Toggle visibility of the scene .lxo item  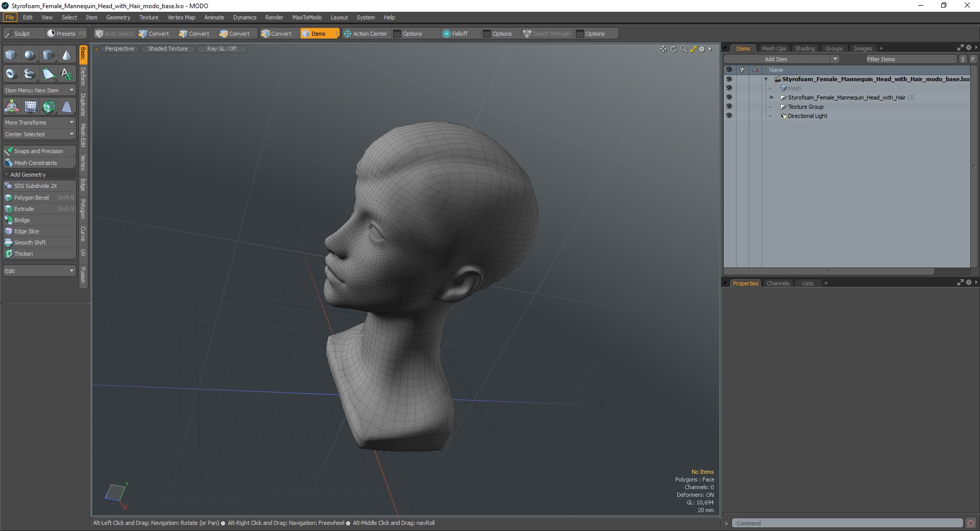[x=729, y=79]
